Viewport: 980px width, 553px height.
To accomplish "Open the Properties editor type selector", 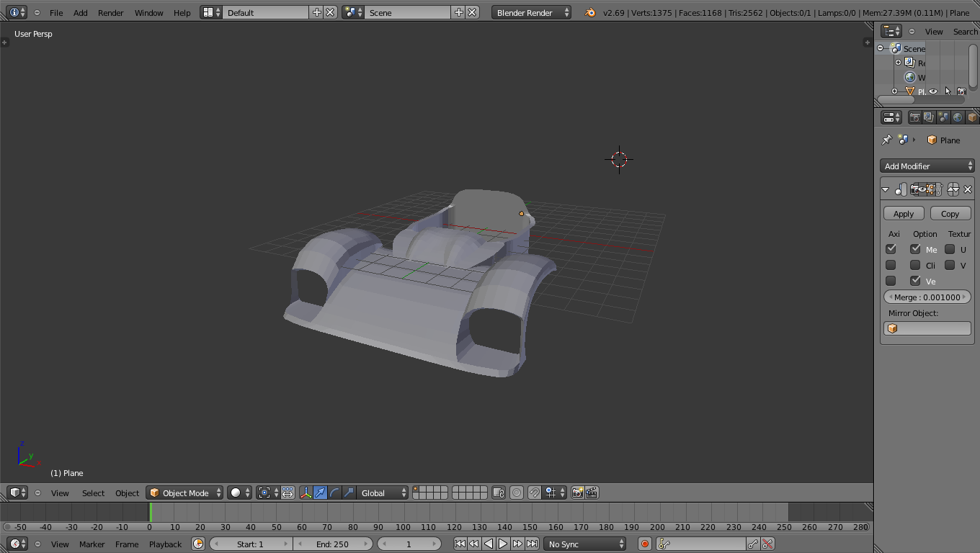I will pyautogui.click(x=892, y=117).
